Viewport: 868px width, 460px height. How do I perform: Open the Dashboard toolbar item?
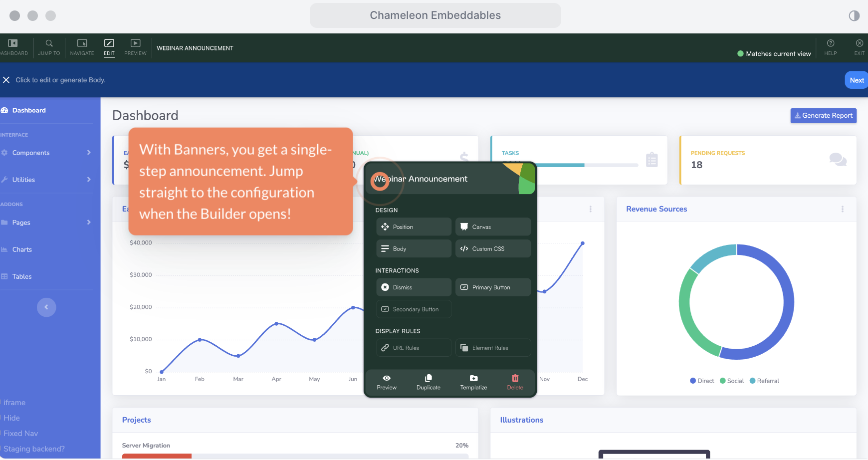[x=14, y=47]
